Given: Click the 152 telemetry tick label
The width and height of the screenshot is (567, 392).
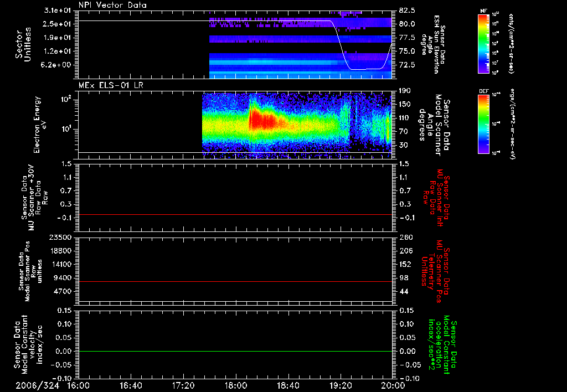Looking at the screenshot, I should pyautogui.click(x=405, y=264).
